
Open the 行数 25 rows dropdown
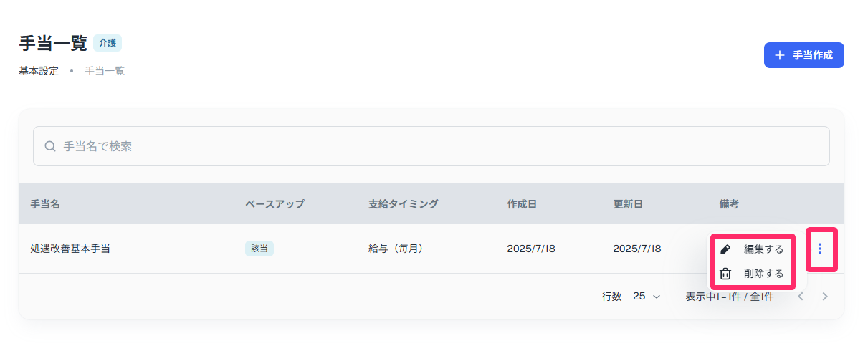647,296
